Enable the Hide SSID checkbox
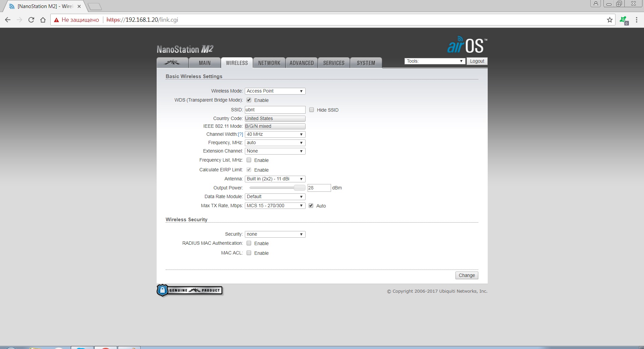644x349 pixels. [x=312, y=110]
